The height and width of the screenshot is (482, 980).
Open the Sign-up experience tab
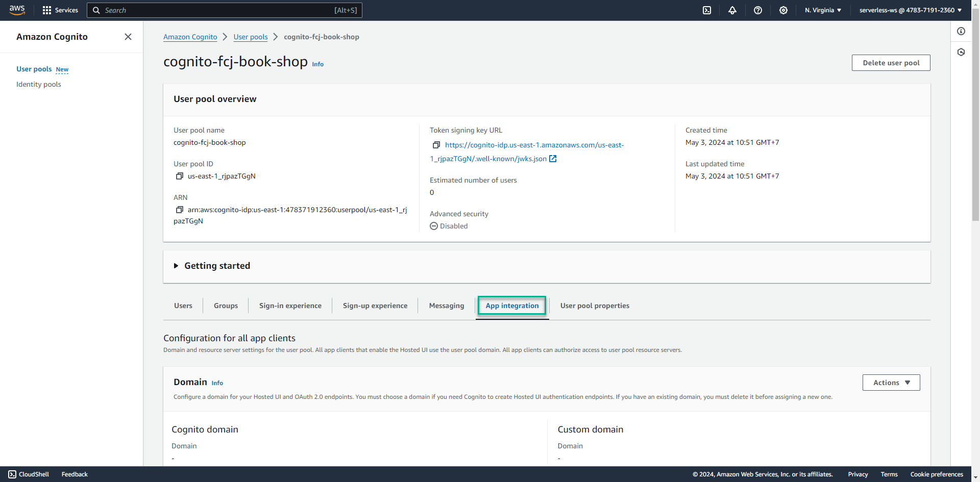point(375,306)
